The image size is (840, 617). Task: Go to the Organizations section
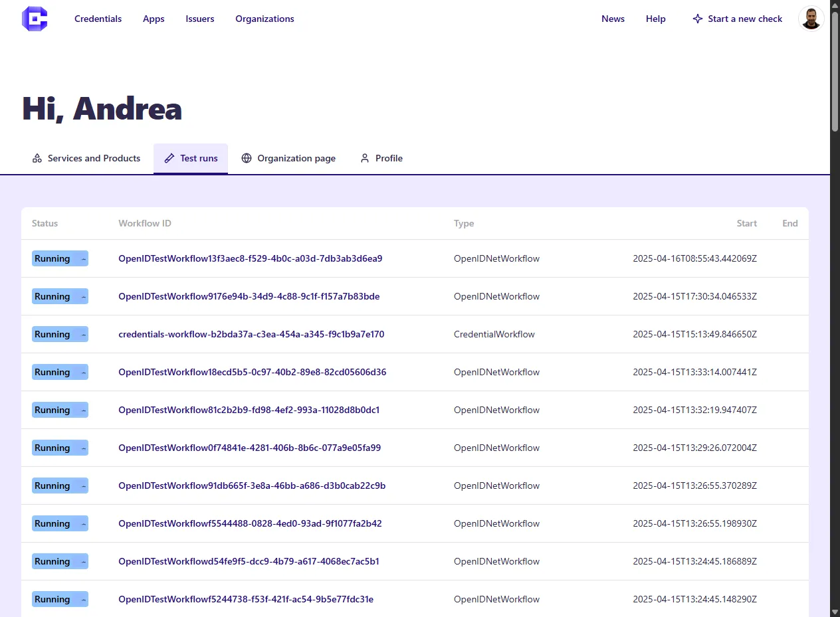coord(264,19)
